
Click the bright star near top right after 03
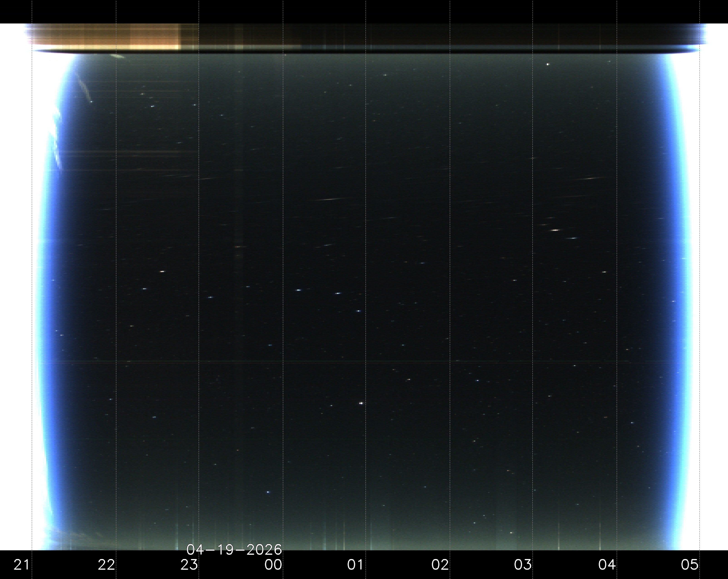[x=548, y=64]
